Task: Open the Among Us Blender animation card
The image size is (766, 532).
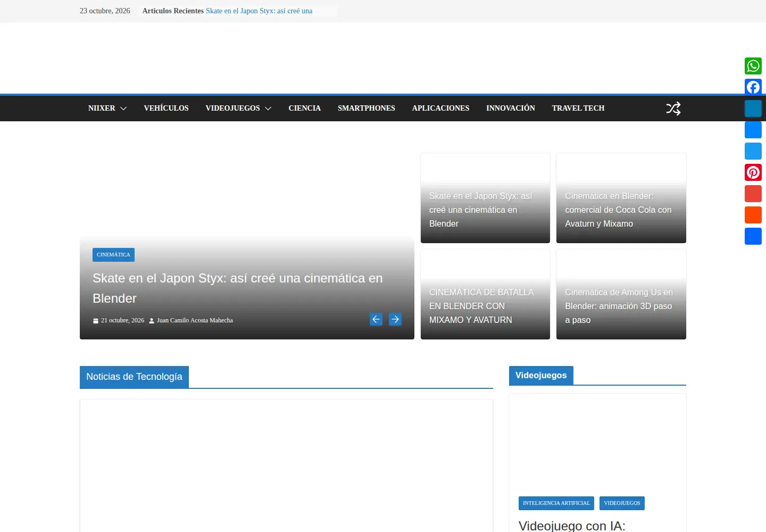Action: 619,306
